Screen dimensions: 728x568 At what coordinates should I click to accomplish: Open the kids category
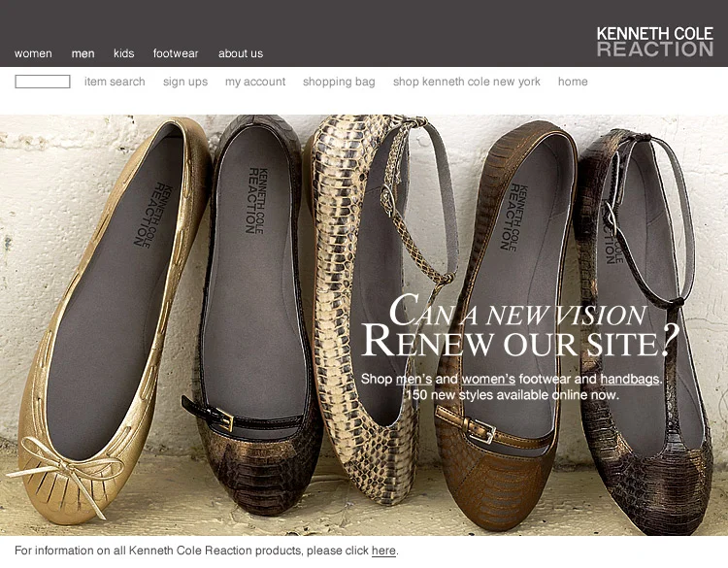[x=124, y=53]
